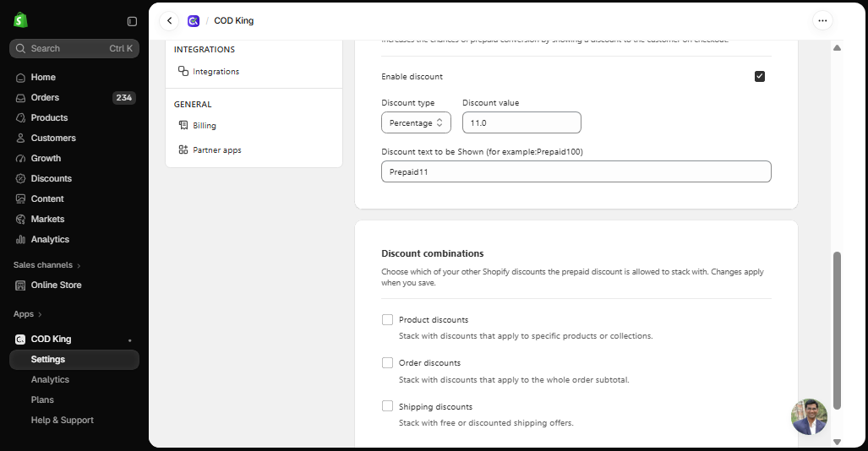The height and width of the screenshot is (451, 868).
Task: Open the Billing settings link
Action: (x=205, y=126)
